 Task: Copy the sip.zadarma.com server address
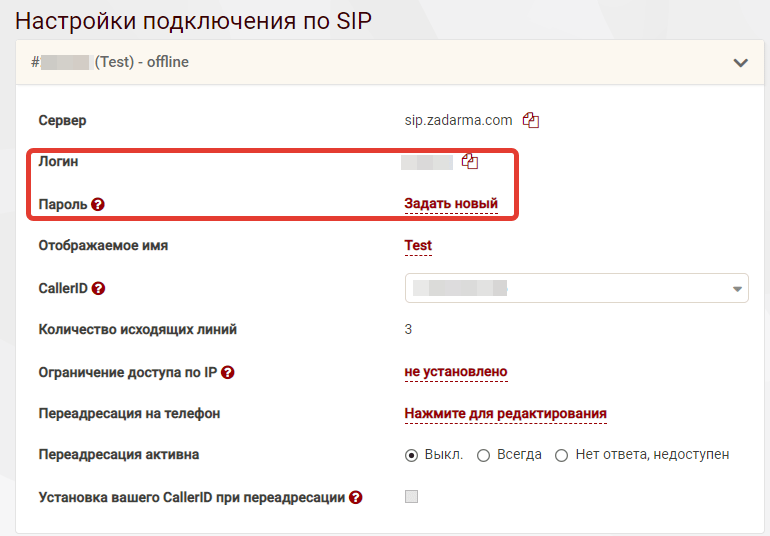pyautogui.click(x=530, y=120)
